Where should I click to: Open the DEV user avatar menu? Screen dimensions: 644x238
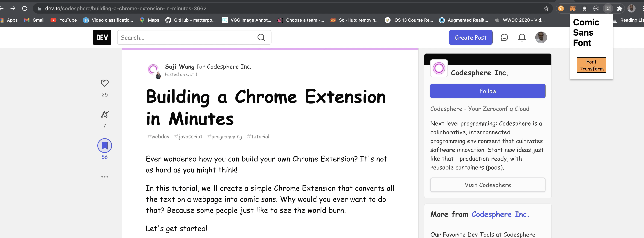click(x=541, y=37)
